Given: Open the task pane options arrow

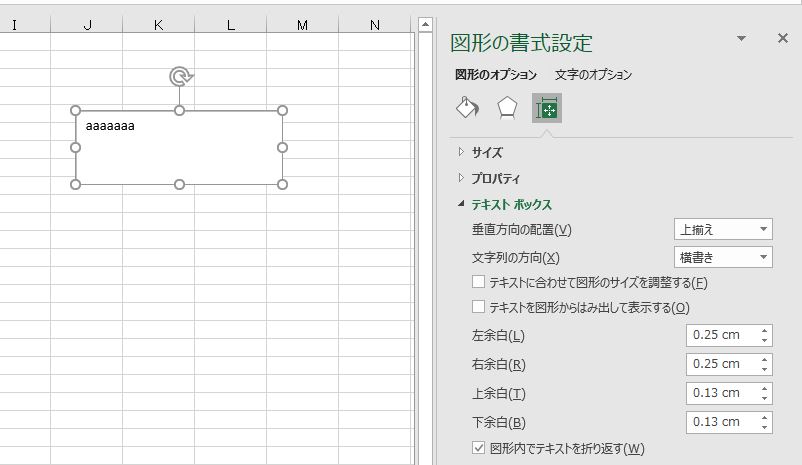Looking at the screenshot, I should (741, 38).
